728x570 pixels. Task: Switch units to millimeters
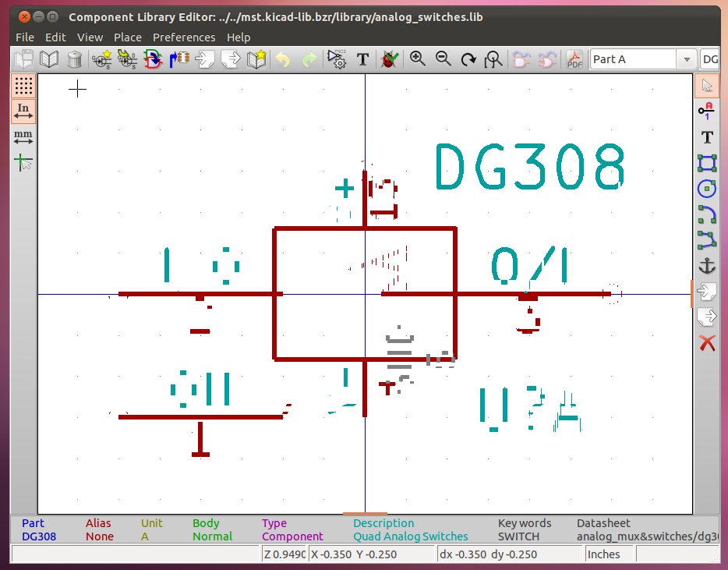click(x=23, y=137)
